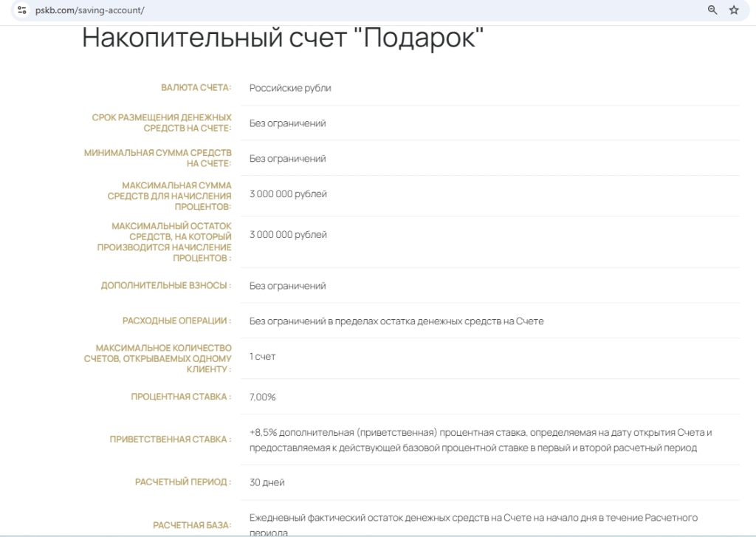Click the ДОПОЛНИТЕЛЬНЫЕ ВЗНОСЫ label

point(165,286)
